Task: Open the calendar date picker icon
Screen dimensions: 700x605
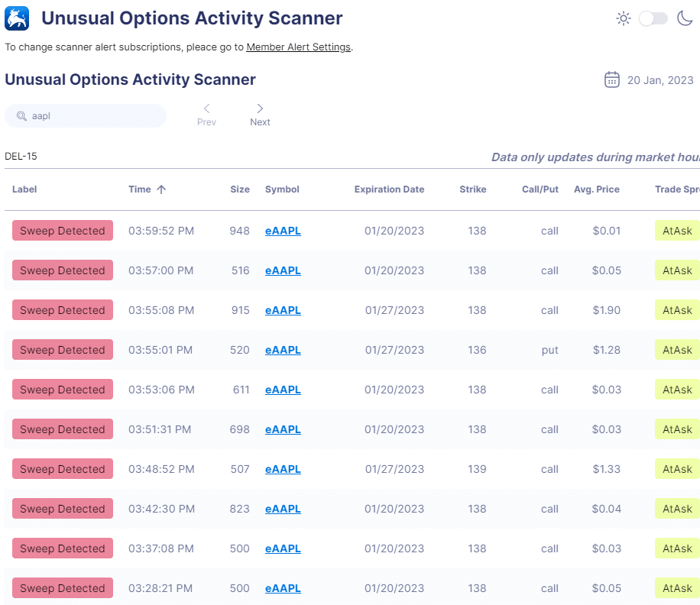Action: coord(611,80)
